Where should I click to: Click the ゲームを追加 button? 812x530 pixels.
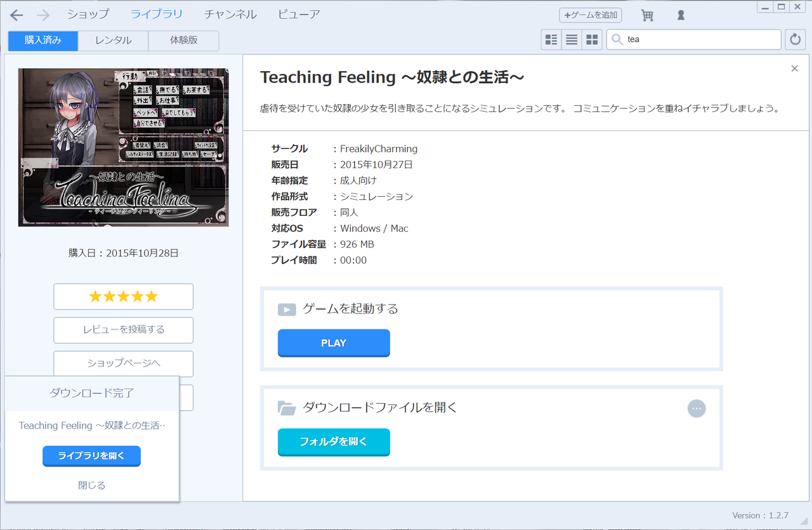click(x=591, y=15)
